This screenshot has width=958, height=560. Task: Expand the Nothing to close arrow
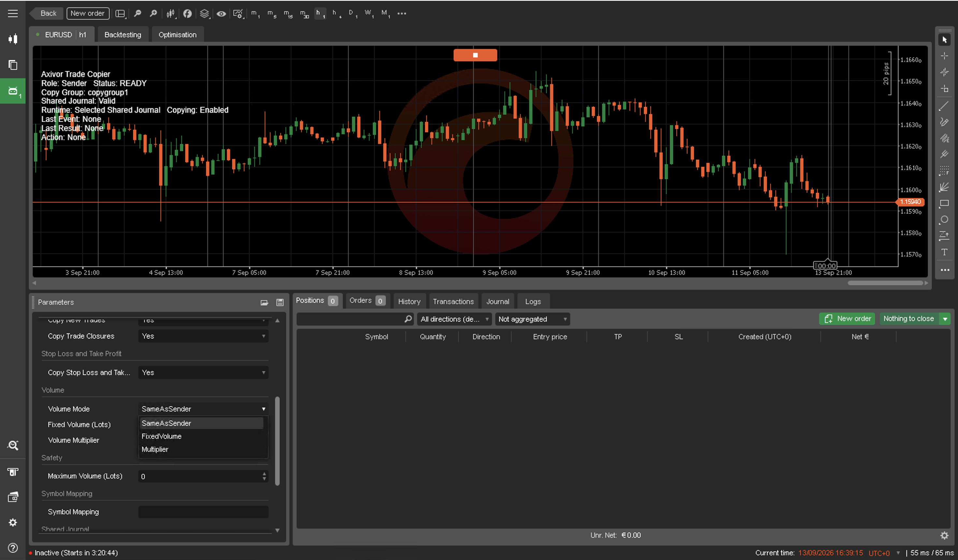[x=945, y=319]
